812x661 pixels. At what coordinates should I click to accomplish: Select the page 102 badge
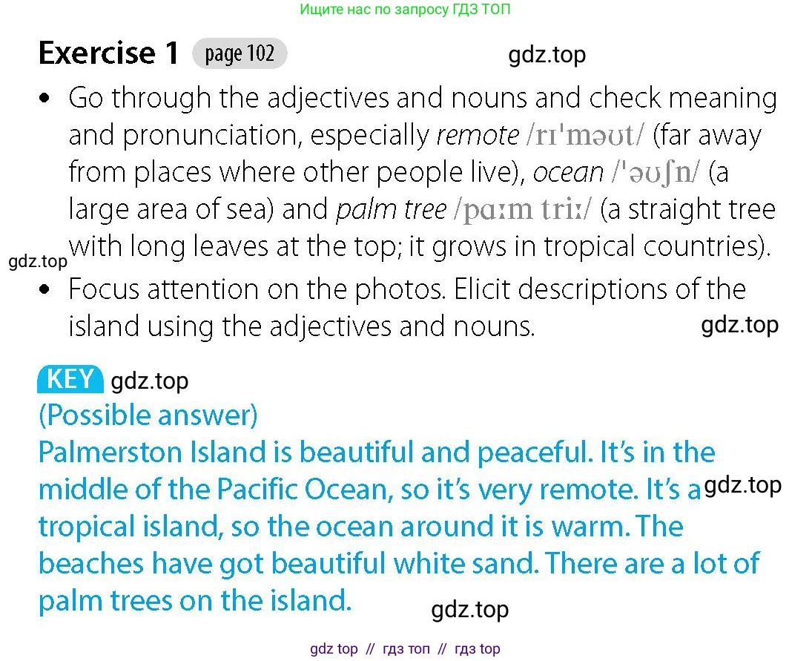[x=240, y=53]
